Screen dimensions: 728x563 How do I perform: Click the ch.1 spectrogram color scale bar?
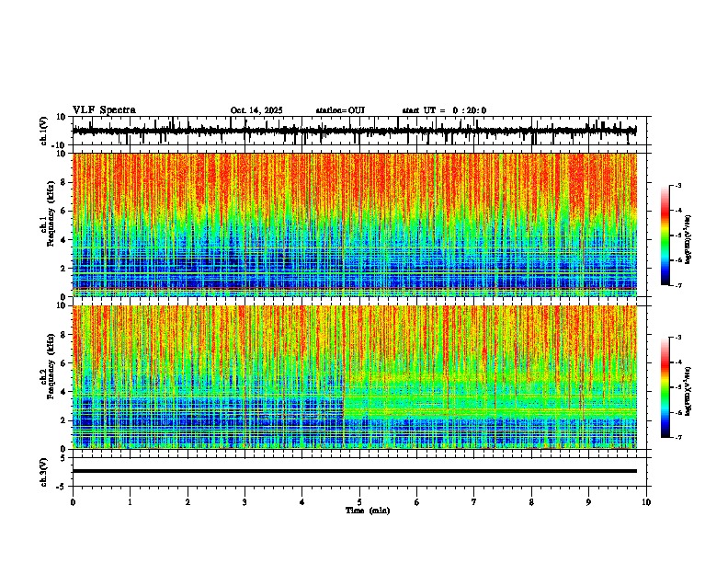point(665,236)
